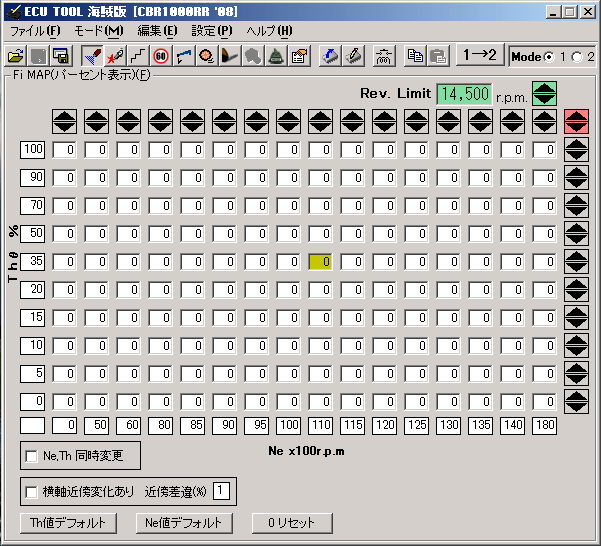This screenshot has width=601, height=546.
Task: Open the speed limiter 60 sign icon
Action: click(x=161, y=56)
